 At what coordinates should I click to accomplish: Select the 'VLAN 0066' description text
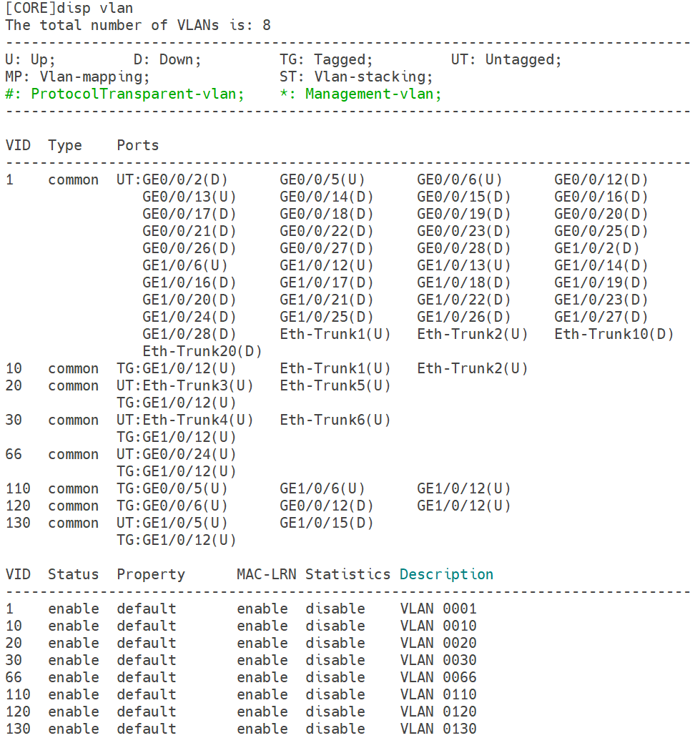pyautogui.click(x=438, y=677)
